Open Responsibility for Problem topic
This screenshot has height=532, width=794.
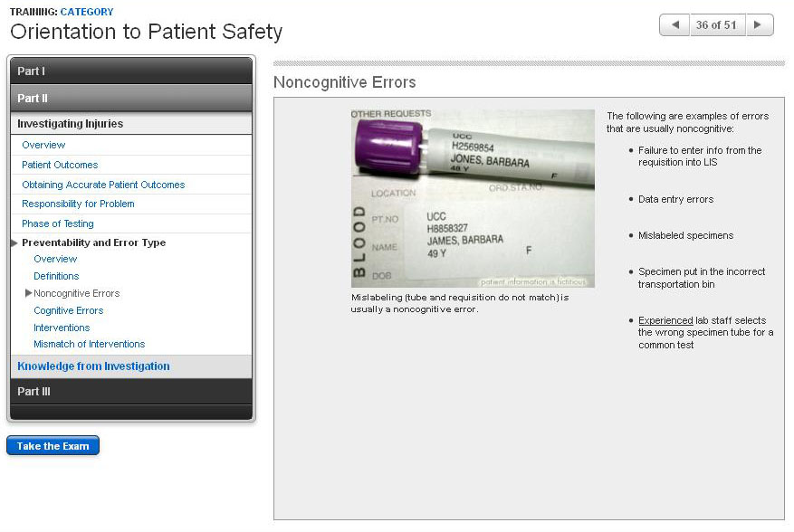78,204
